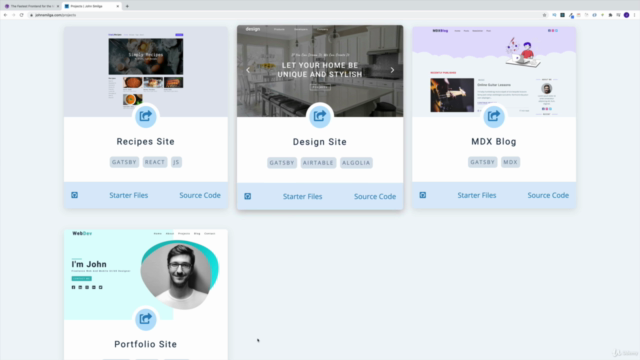
Task: Go back with the browser back arrow
Action: [5, 15]
